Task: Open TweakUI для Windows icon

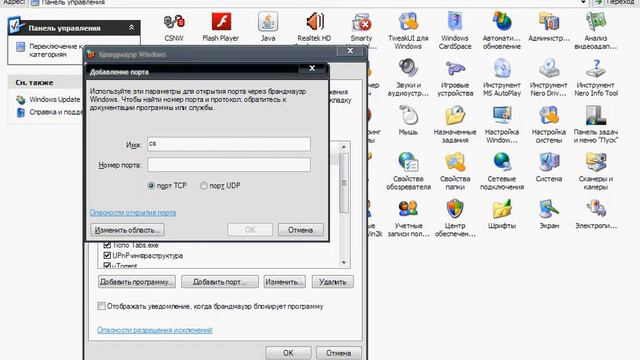Action: click(x=408, y=22)
